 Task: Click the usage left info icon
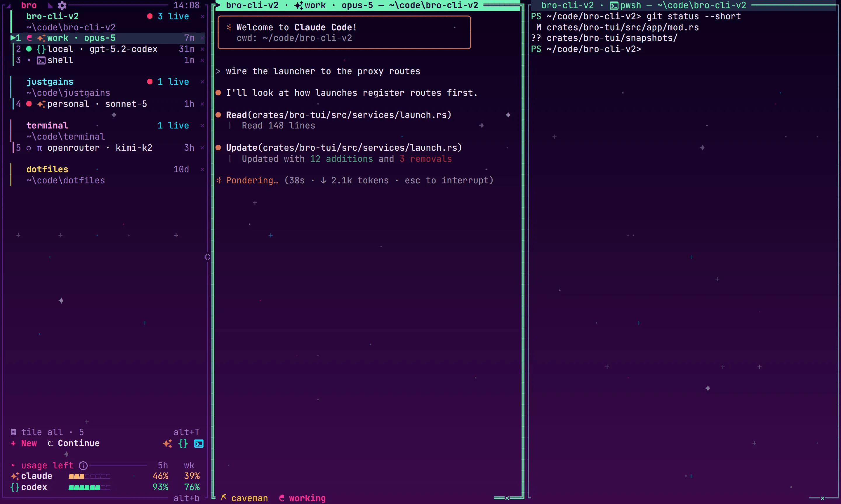(83, 466)
